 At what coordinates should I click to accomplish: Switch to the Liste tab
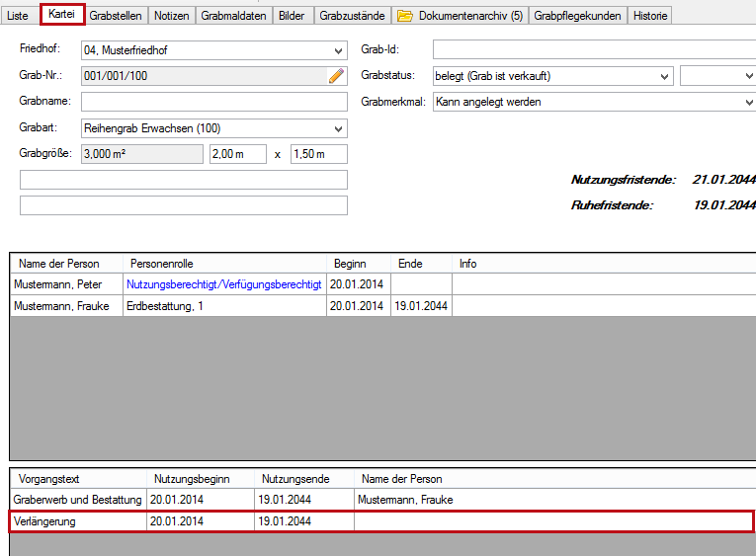pyautogui.click(x=18, y=16)
